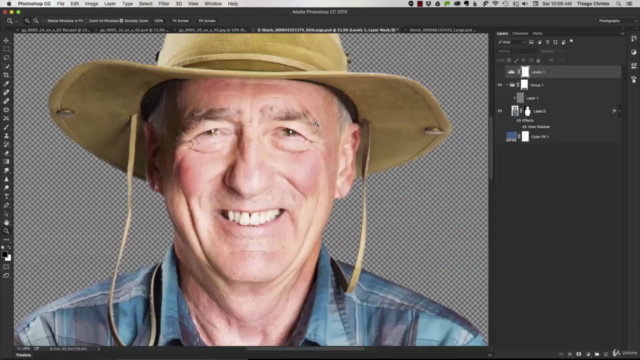Screen dimensions: 640x360
Task: Select the Gradient tool
Action: (6, 162)
